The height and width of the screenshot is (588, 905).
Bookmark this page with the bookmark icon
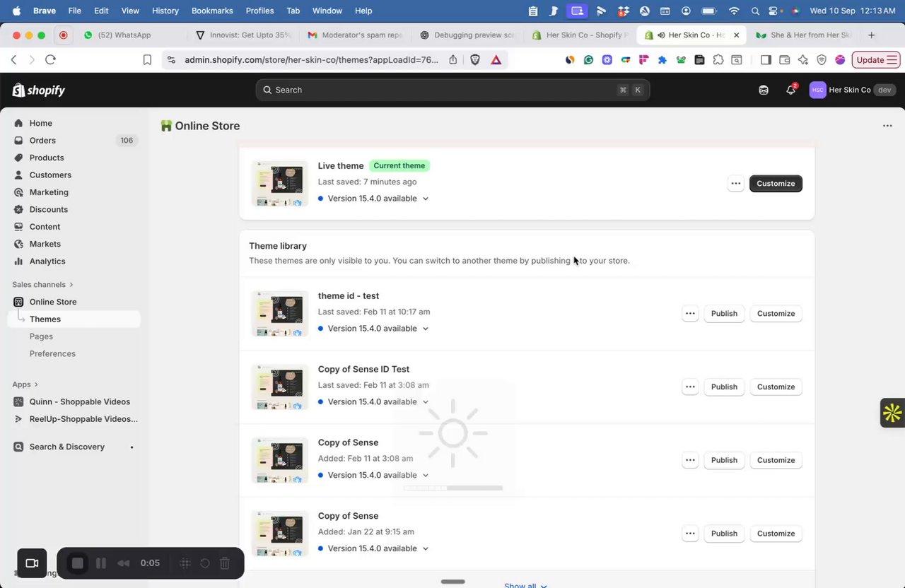(147, 60)
